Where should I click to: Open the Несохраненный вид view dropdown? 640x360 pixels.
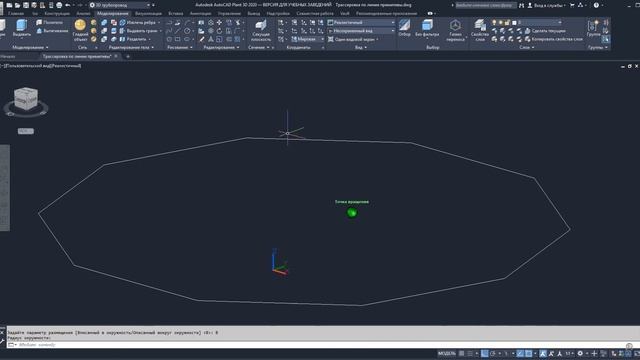pyautogui.click(x=361, y=31)
